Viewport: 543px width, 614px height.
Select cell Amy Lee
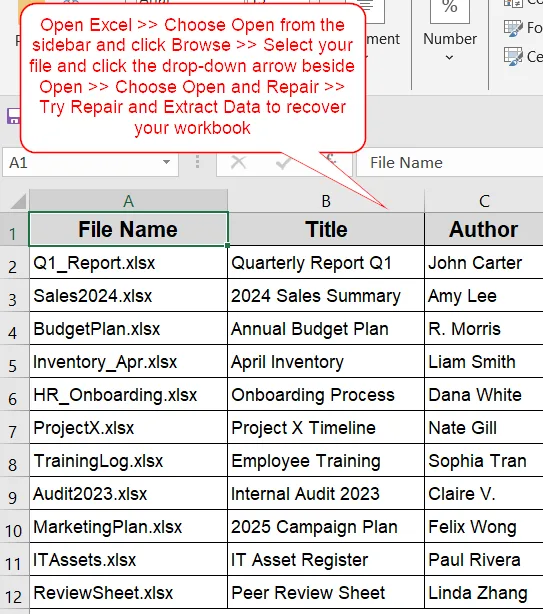(484, 295)
